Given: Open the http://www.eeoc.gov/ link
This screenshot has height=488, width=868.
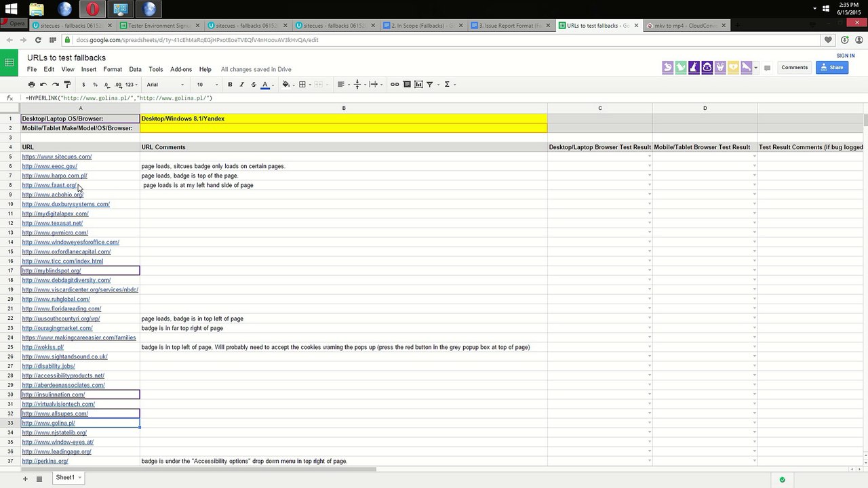Looking at the screenshot, I should coord(50,166).
